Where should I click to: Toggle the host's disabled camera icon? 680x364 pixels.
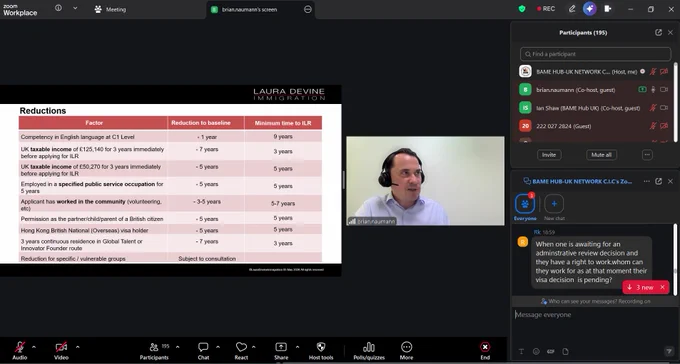[x=664, y=72]
